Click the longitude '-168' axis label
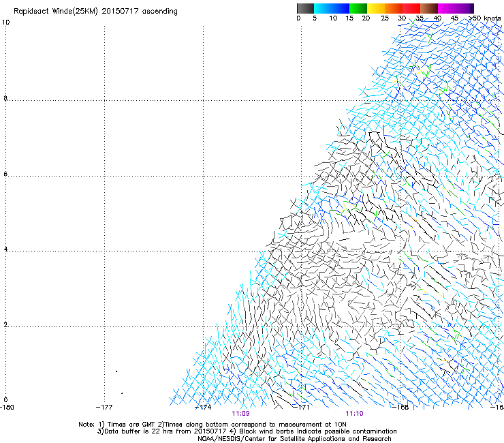 tap(400, 408)
